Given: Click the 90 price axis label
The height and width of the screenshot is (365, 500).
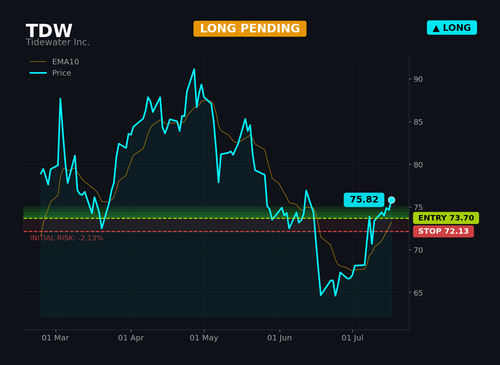Looking at the screenshot, I should point(418,79).
